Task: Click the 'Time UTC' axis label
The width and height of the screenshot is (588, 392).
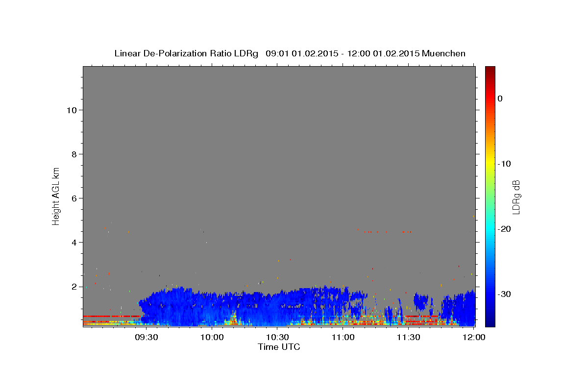Action: pos(279,347)
